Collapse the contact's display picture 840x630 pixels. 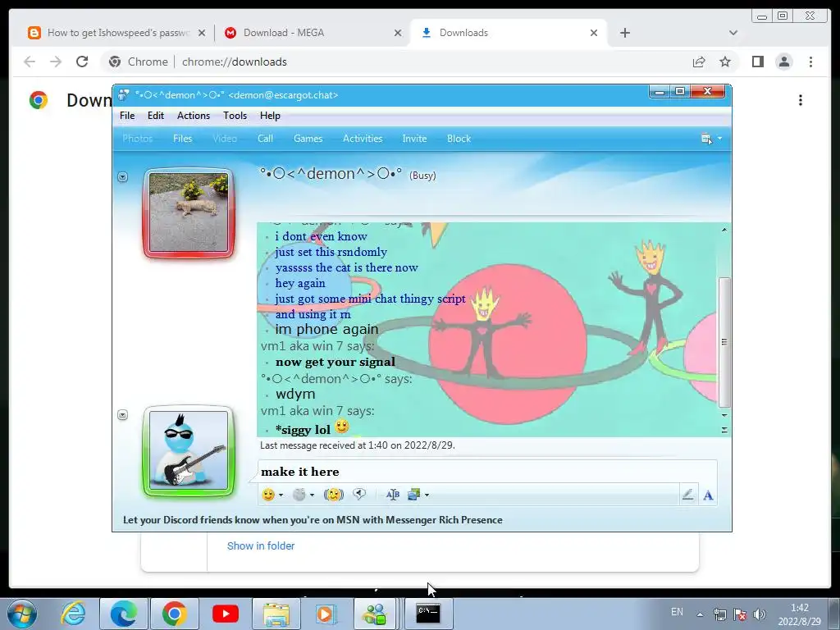123,177
